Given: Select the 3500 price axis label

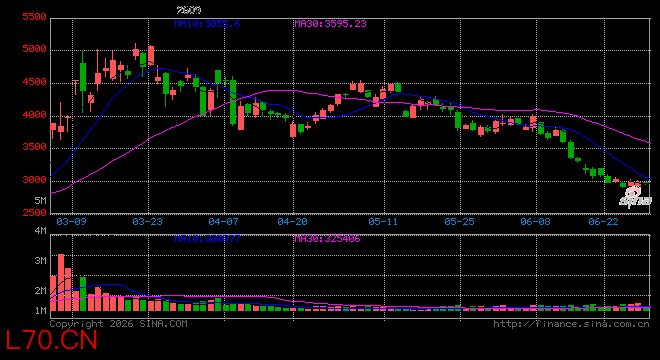Looking at the screenshot, I should pos(34,147).
